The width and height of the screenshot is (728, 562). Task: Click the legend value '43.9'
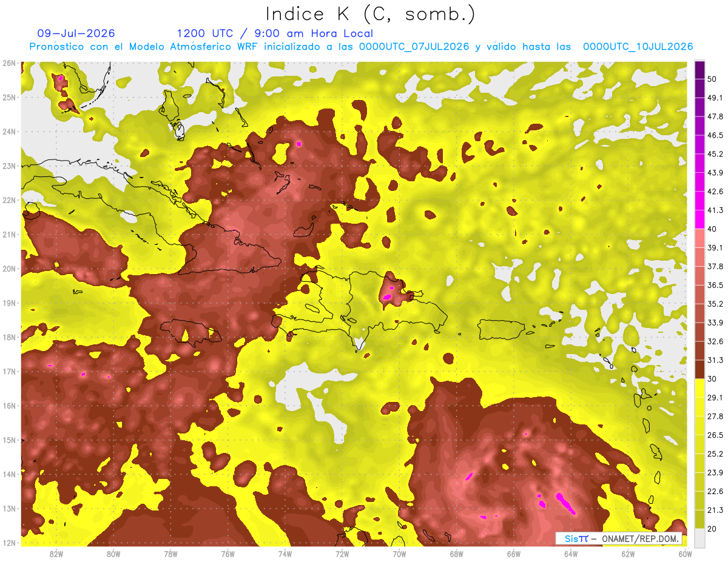tap(715, 173)
